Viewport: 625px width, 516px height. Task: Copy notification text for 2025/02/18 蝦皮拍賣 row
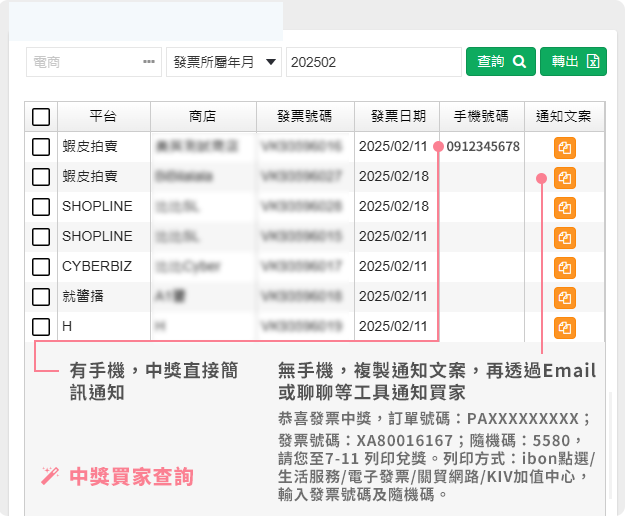pos(565,178)
